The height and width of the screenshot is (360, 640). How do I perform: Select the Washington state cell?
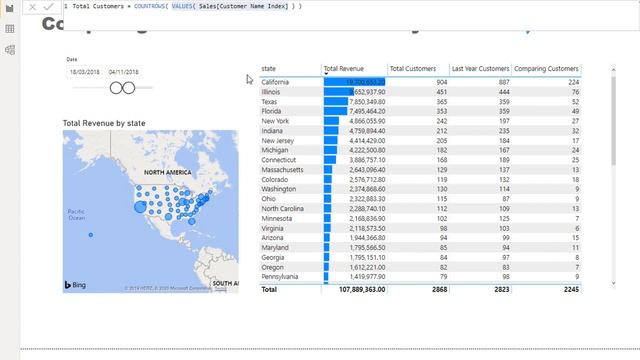coord(278,189)
